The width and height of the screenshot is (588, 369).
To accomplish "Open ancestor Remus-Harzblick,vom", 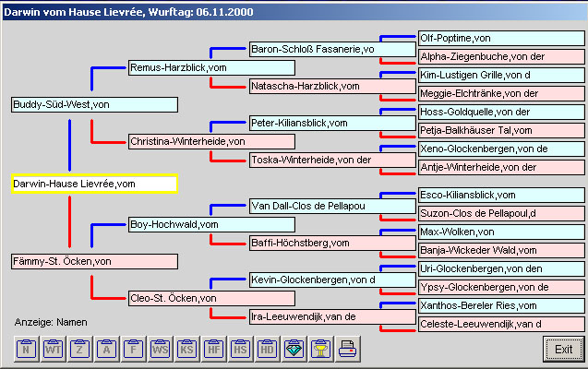I will 211,67.
